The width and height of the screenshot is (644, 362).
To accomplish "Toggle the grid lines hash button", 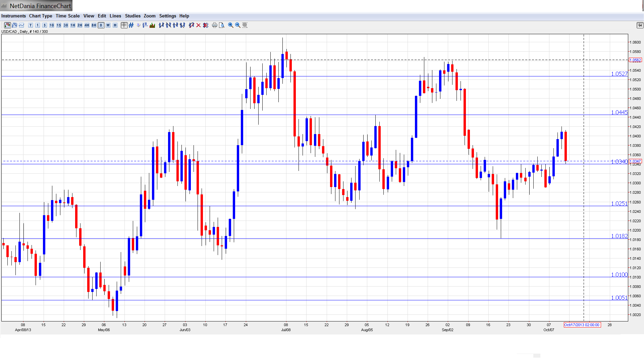I will pos(131,25).
